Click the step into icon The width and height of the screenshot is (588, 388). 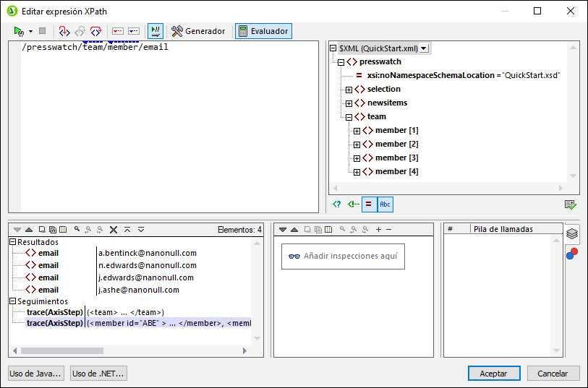(64, 31)
